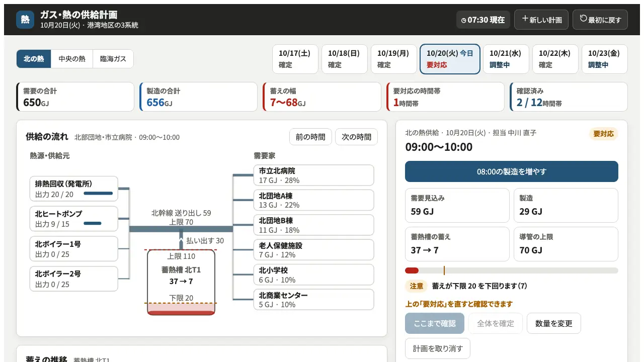644x362 pixels.
Task: Click the 要対応 badge in the detail panel
Action: tap(603, 134)
